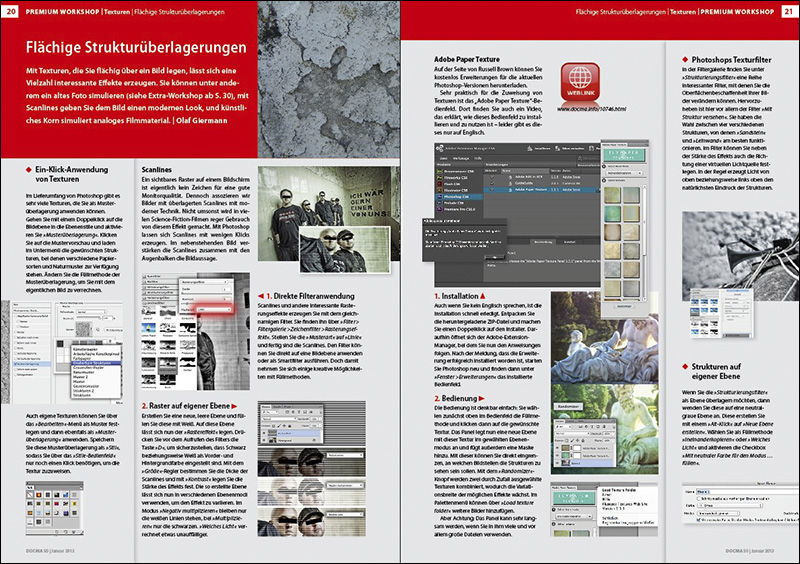
Task: Select the Fireworks CS6 product icon
Action: tap(439, 178)
